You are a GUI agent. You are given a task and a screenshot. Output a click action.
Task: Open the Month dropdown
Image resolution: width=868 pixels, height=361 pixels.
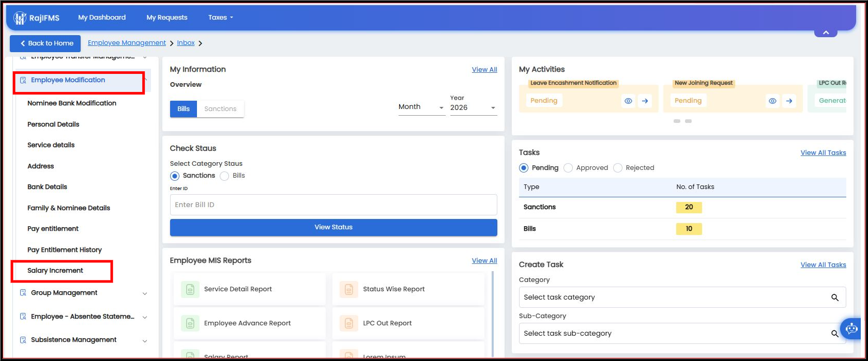(x=422, y=107)
